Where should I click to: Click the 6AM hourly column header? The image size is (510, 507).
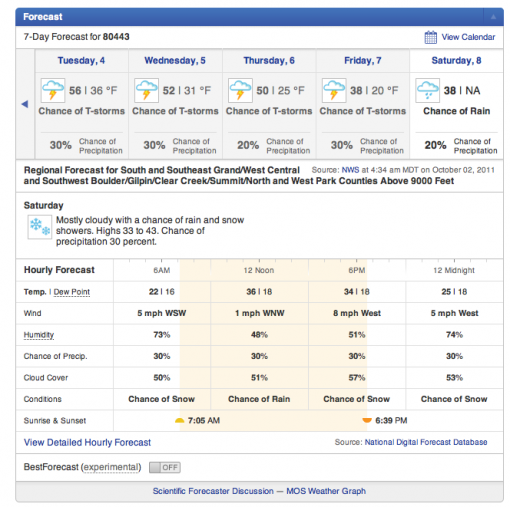(162, 270)
